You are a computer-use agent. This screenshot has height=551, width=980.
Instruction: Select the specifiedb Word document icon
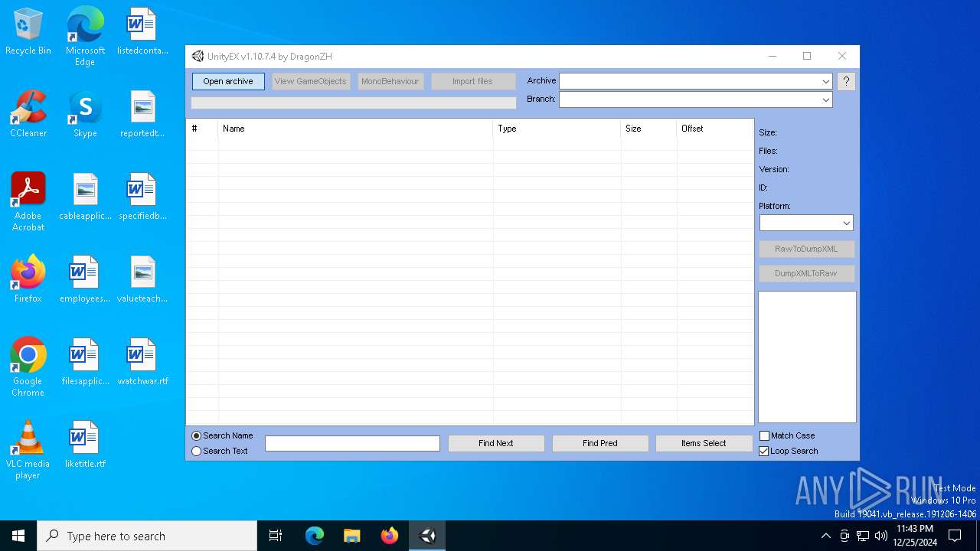point(142,197)
